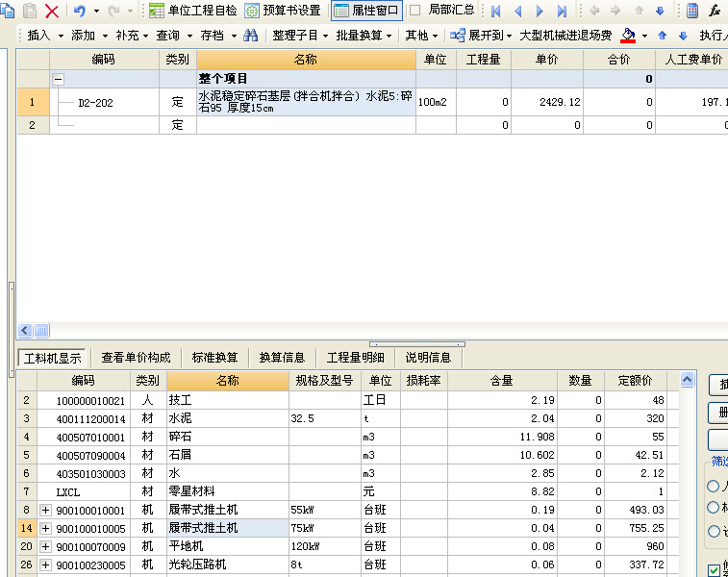728x577 pixels.
Task: Click the lower table scrollbar up arrow
Action: click(x=687, y=380)
